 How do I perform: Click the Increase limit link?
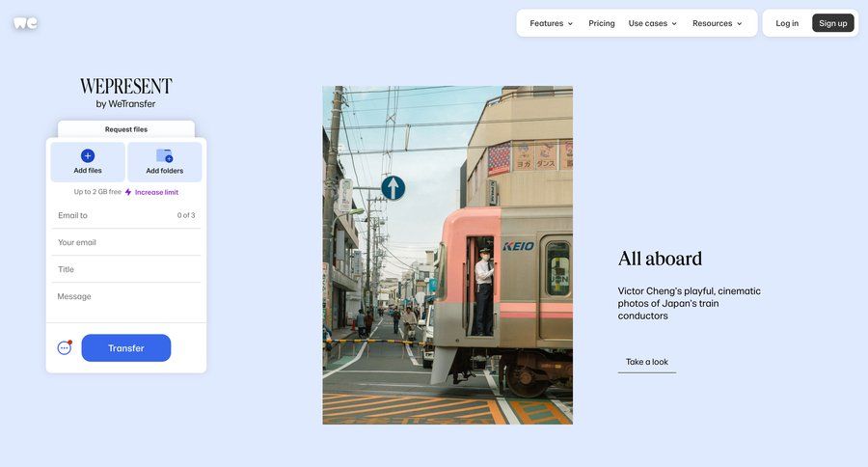click(x=156, y=192)
